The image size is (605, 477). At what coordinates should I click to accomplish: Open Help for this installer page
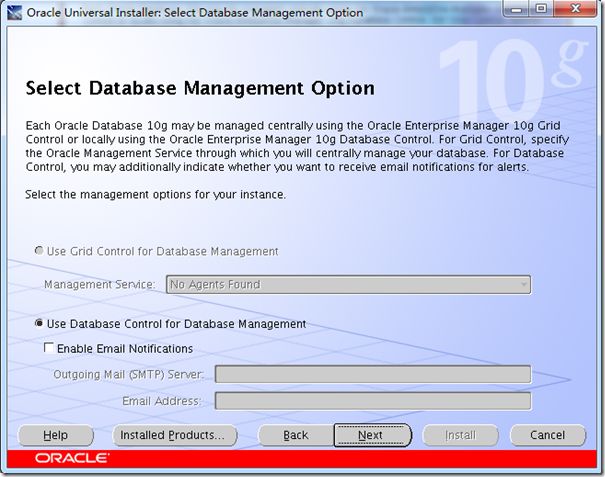tap(56, 435)
